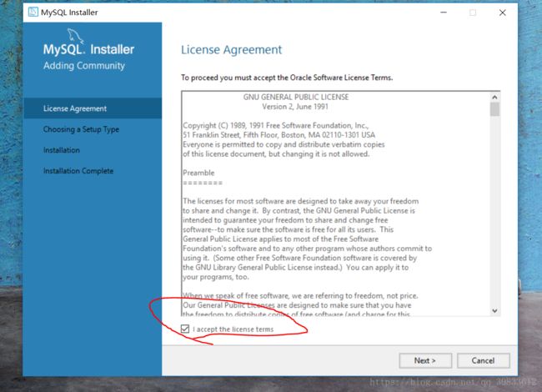This screenshot has width=542, height=392.
Task: Select Installation step in sidebar
Action: [x=62, y=150]
